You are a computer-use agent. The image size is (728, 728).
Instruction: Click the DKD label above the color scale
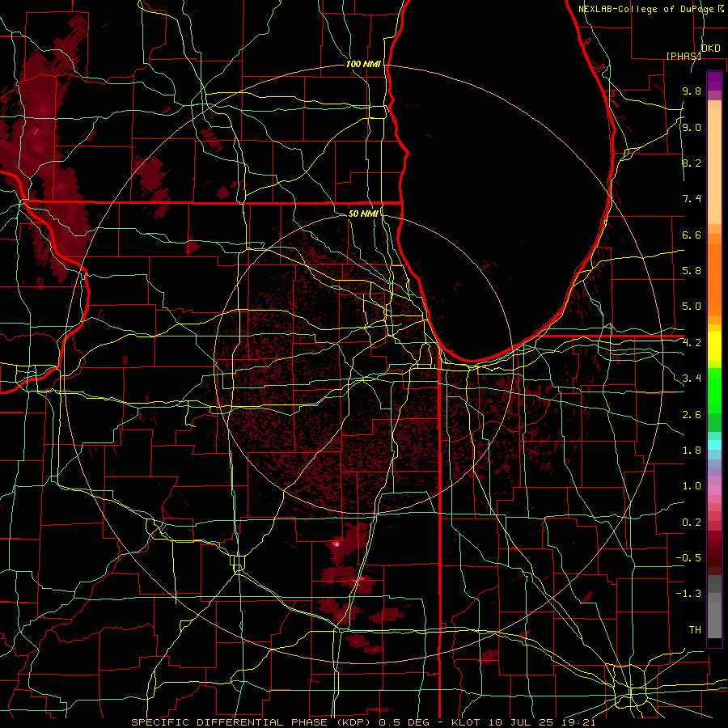pos(710,49)
